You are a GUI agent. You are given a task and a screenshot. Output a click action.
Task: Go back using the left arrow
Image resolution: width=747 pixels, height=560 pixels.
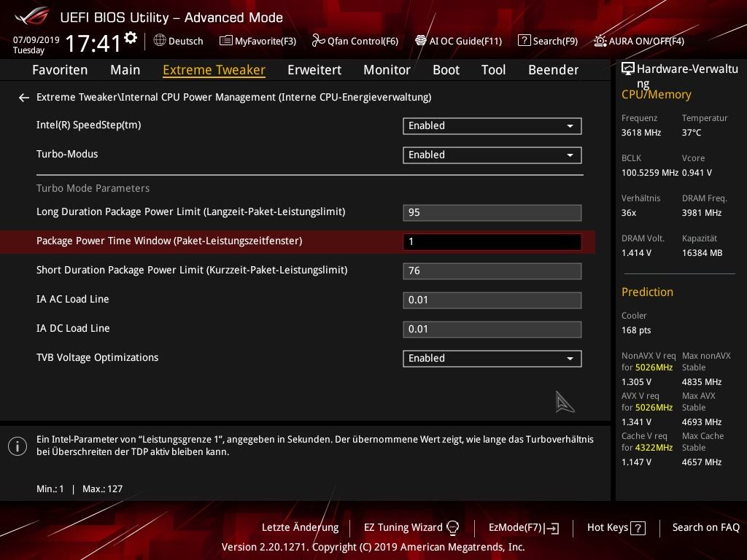click(24, 98)
